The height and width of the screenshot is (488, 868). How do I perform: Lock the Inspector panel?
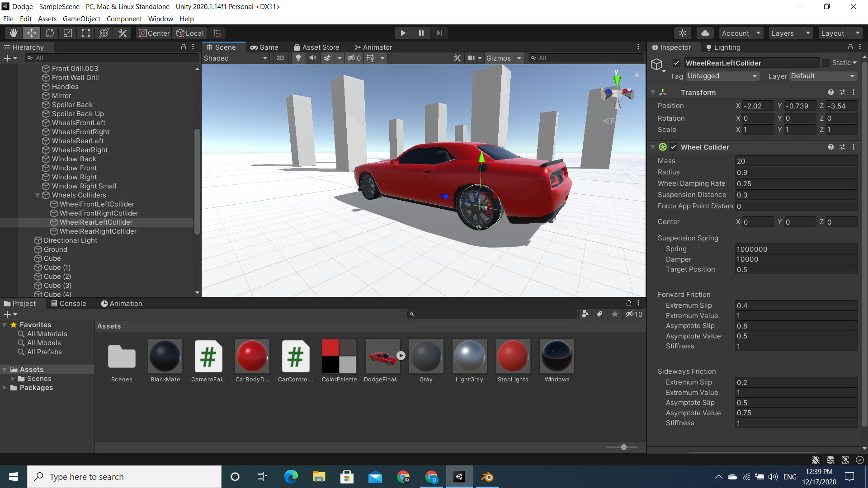(850, 47)
